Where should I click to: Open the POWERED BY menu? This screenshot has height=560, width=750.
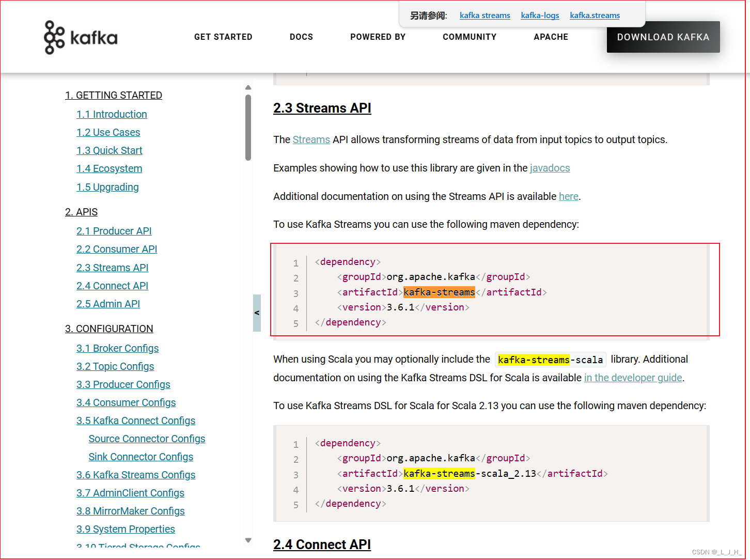(378, 37)
